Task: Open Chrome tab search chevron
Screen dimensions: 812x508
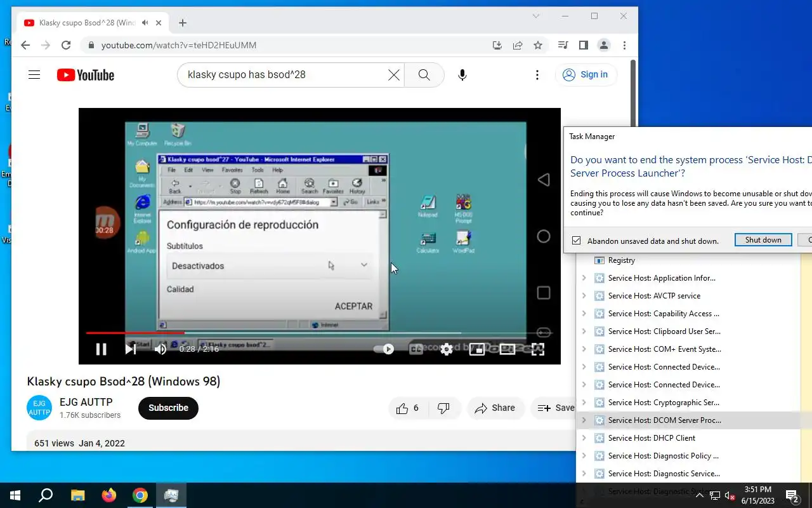Action: tap(536, 16)
